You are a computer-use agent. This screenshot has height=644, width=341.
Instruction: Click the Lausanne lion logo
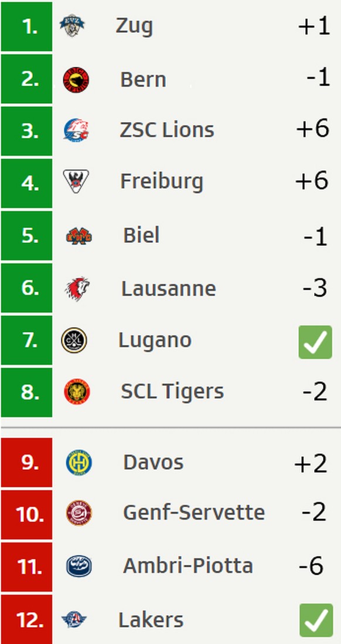click(x=77, y=289)
